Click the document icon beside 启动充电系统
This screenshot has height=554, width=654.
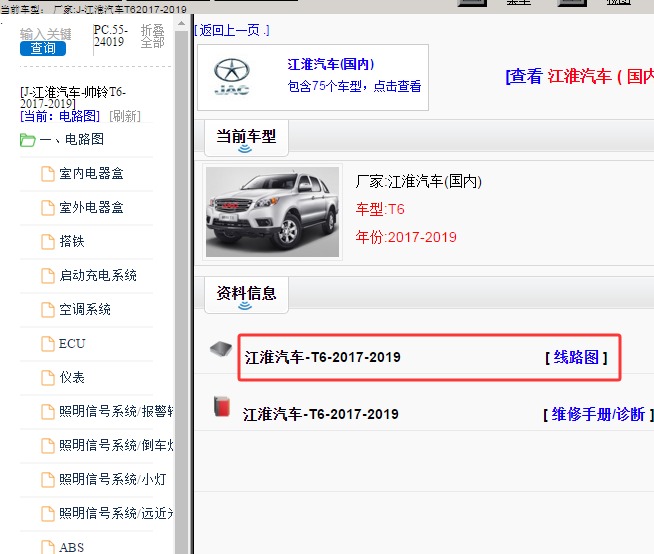48,276
